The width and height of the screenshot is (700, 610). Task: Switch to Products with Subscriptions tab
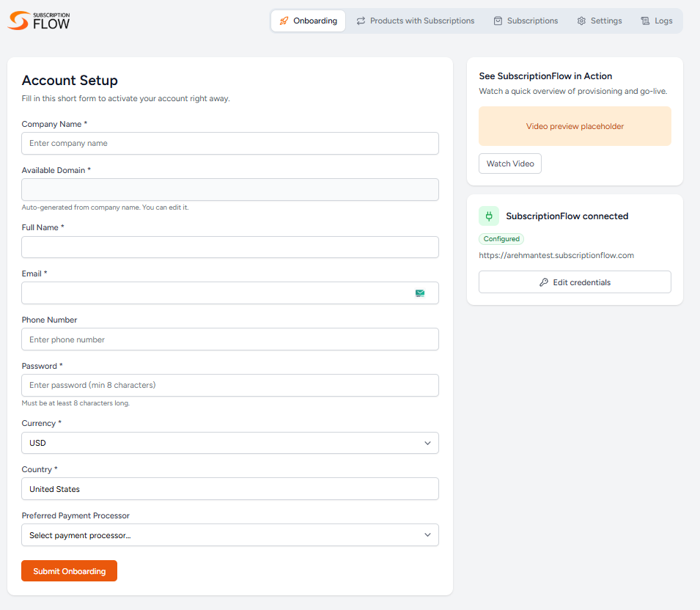coord(415,21)
